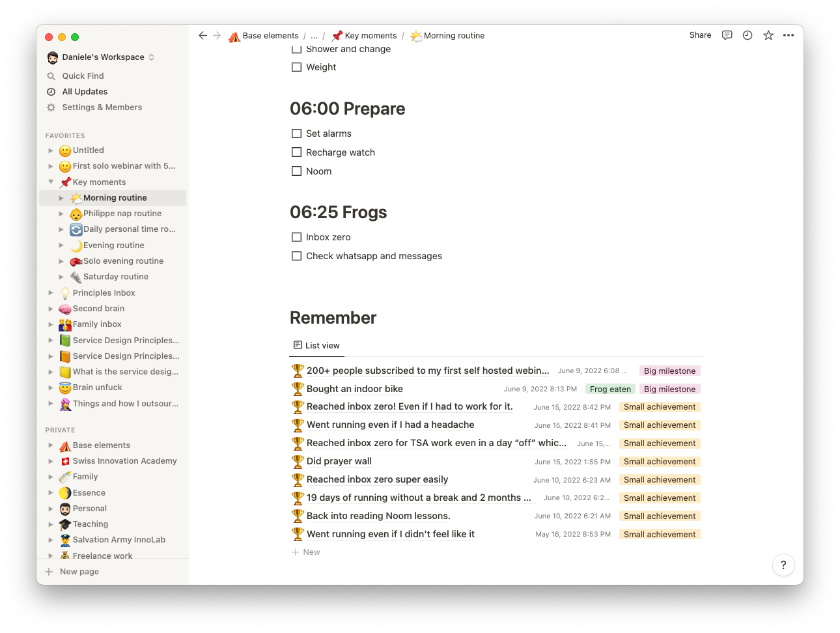The width and height of the screenshot is (840, 633).
Task: Click the trophy icon for Bought an indoor bike
Action: (298, 389)
